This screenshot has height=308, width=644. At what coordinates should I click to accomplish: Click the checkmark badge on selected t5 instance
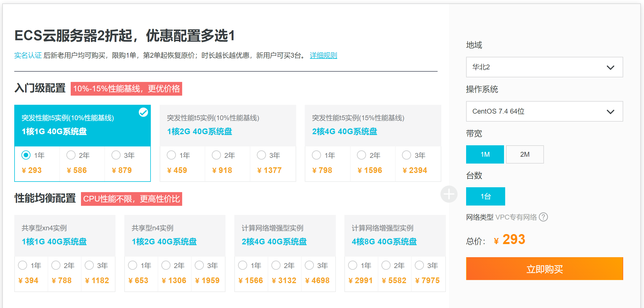point(144,112)
